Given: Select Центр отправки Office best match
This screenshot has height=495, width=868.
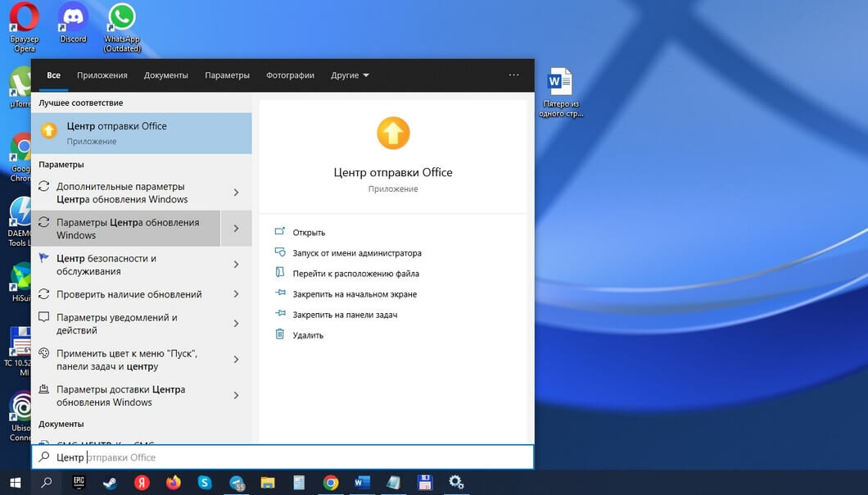Looking at the screenshot, I should 142,133.
